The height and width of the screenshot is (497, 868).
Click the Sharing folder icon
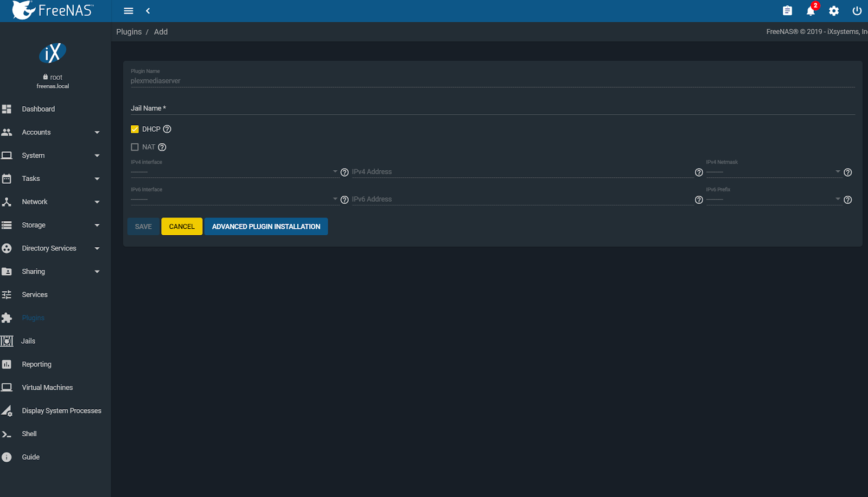(x=7, y=272)
